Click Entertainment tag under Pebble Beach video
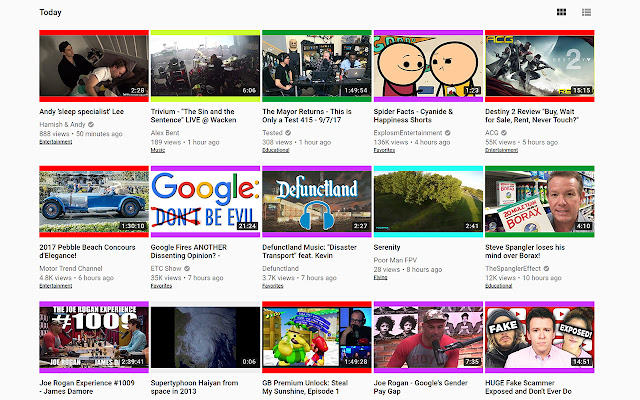Screen dimensions: 640x400 tap(56, 286)
